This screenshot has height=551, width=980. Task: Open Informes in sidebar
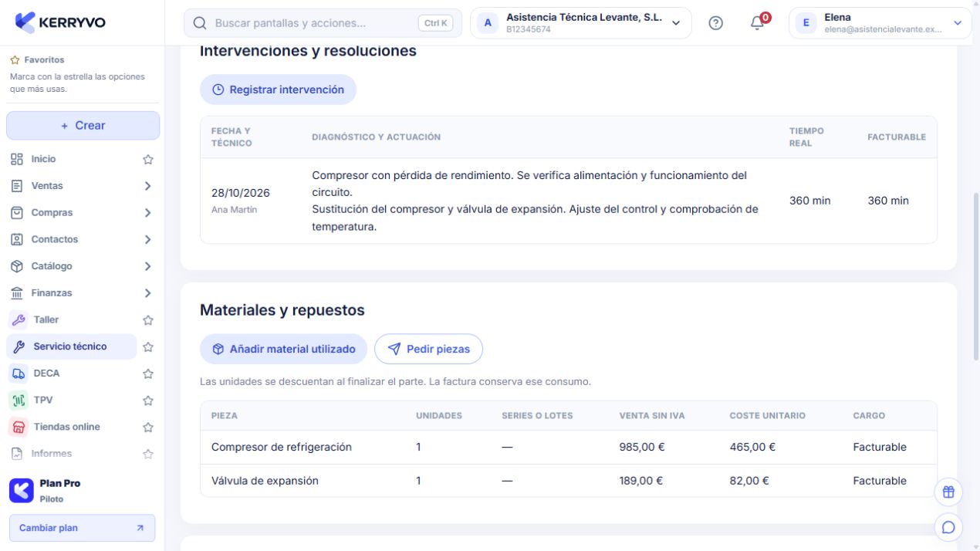click(72, 454)
